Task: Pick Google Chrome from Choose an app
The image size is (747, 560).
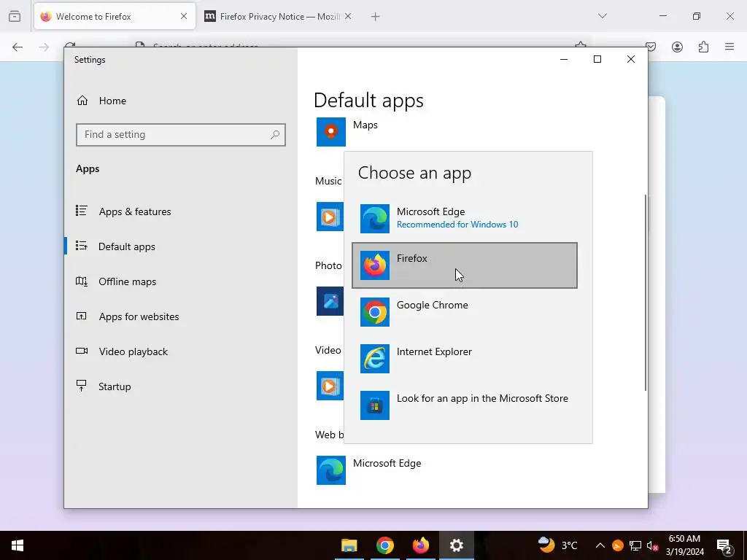Action: click(x=465, y=312)
